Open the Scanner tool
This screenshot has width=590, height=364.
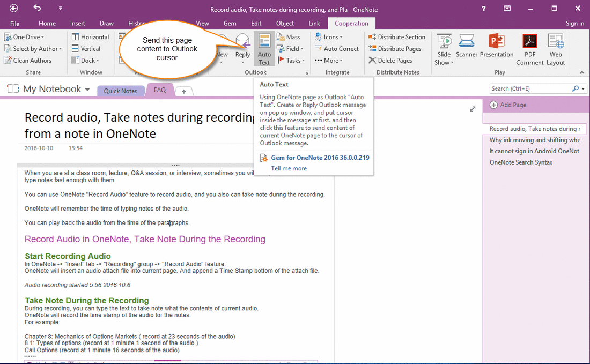coord(467,46)
